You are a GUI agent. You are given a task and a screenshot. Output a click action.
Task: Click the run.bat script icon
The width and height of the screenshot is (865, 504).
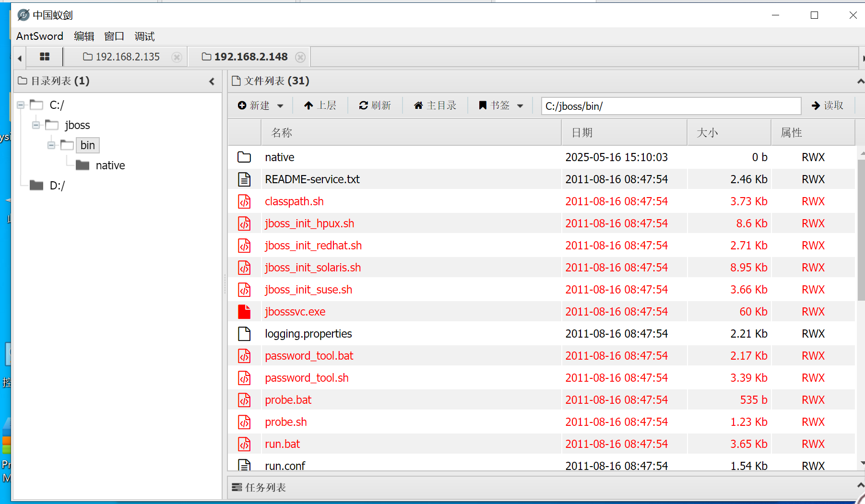(x=244, y=444)
